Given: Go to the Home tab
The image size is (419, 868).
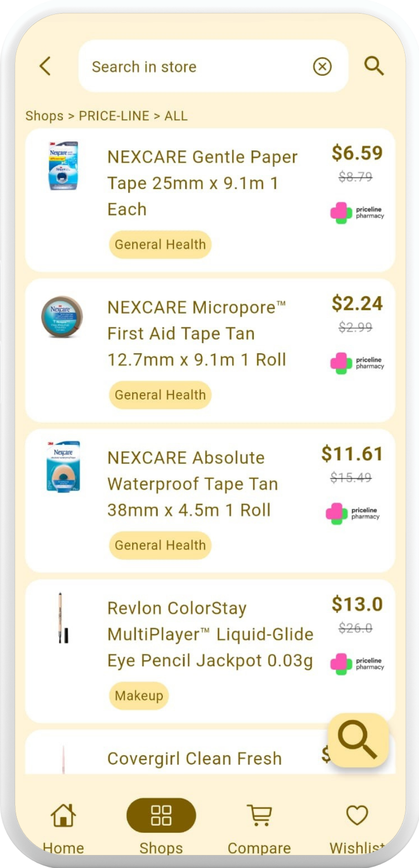Looking at the screenshot, I should 63,826.
